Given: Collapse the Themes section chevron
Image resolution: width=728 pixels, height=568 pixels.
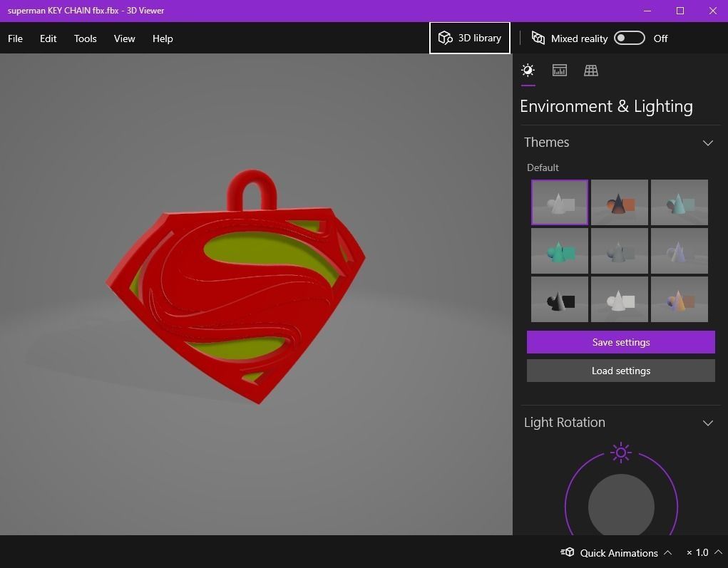Looking at the screenshot, I should tap(707, 143).
